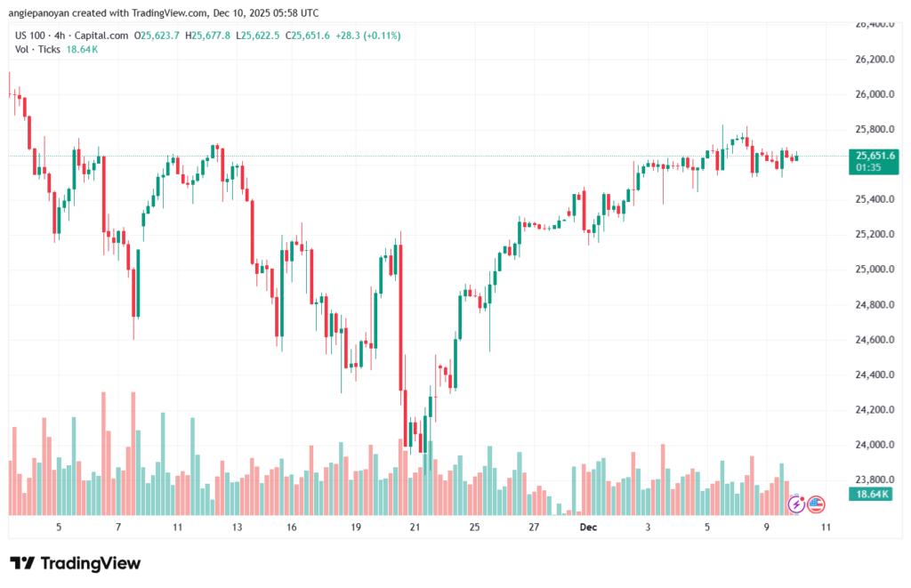The width and height of the screenshot is (911, 588).
Task: Click the 4h interval in chart legend
Action: (x=66, y=36)
